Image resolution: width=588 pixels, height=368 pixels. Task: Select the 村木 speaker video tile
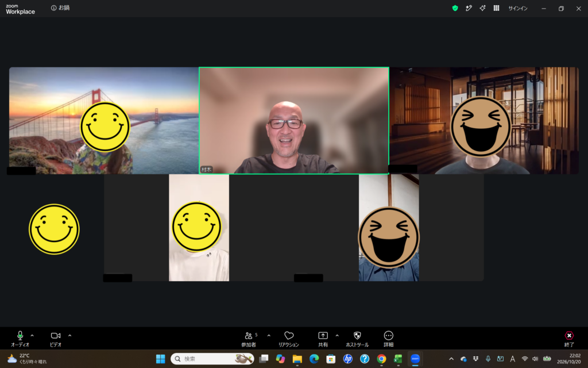point(293,121)
